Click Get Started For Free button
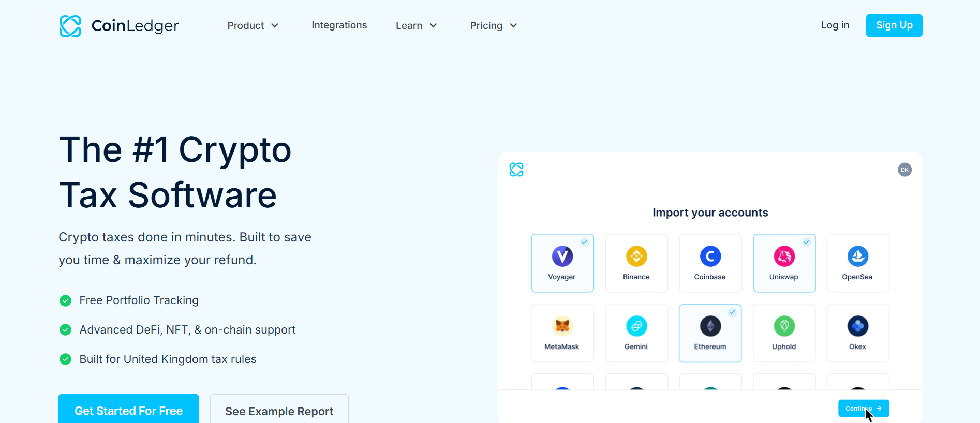 click(x=128, y=409)
